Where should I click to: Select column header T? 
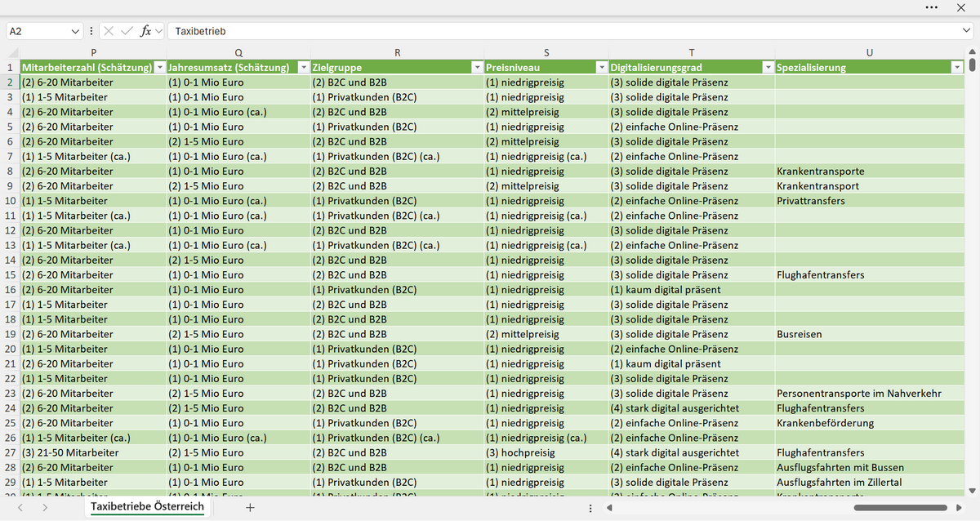[x=692, y=53]
